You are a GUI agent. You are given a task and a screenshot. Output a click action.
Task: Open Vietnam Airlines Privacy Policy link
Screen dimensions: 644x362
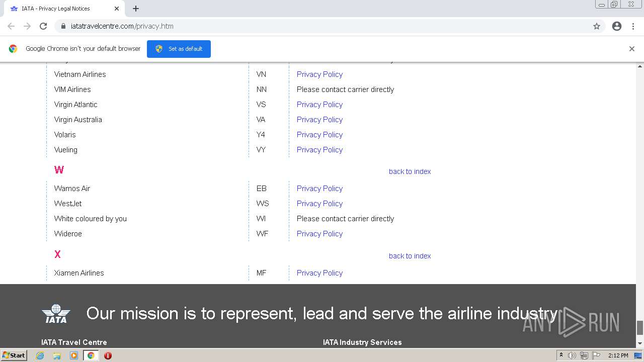point(319,74)
